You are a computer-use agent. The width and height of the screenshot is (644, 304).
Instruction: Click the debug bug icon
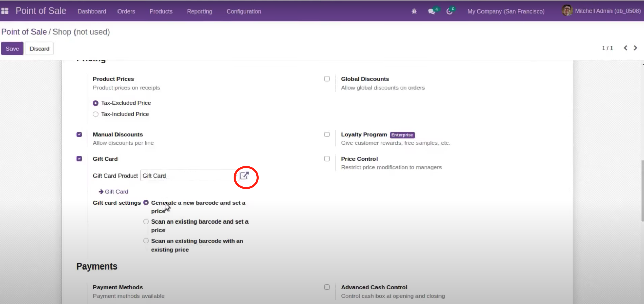tap(414, 11)
